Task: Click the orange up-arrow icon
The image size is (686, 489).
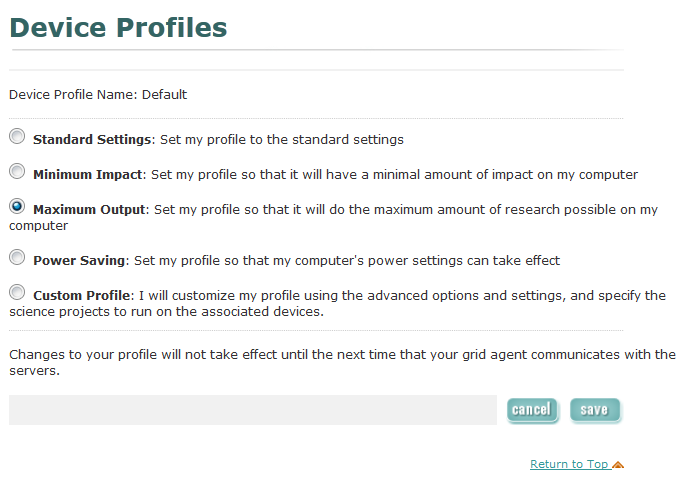Action: pos(618,464)
